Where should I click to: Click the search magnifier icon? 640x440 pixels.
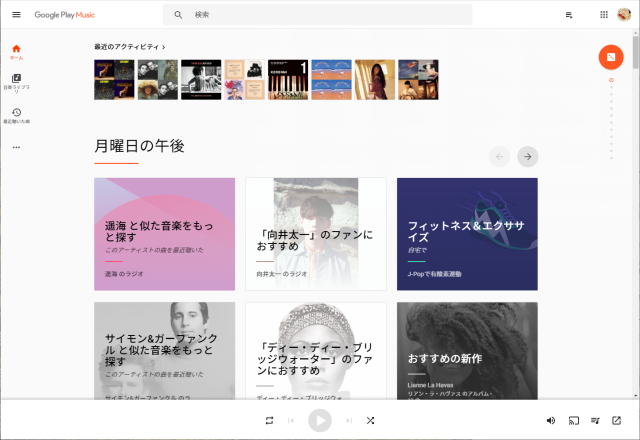tap(178, 15)
